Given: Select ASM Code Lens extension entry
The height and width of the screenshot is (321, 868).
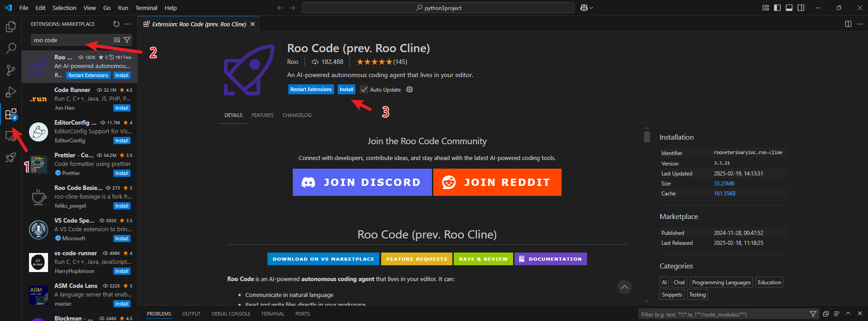Looking at the screenshot, I should [x=79, y=295].
